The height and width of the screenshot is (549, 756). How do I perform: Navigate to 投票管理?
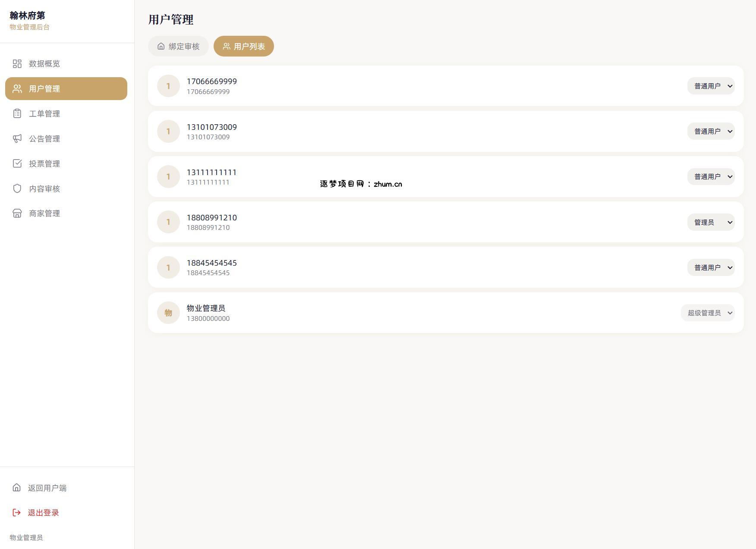(x=66, y=163)
